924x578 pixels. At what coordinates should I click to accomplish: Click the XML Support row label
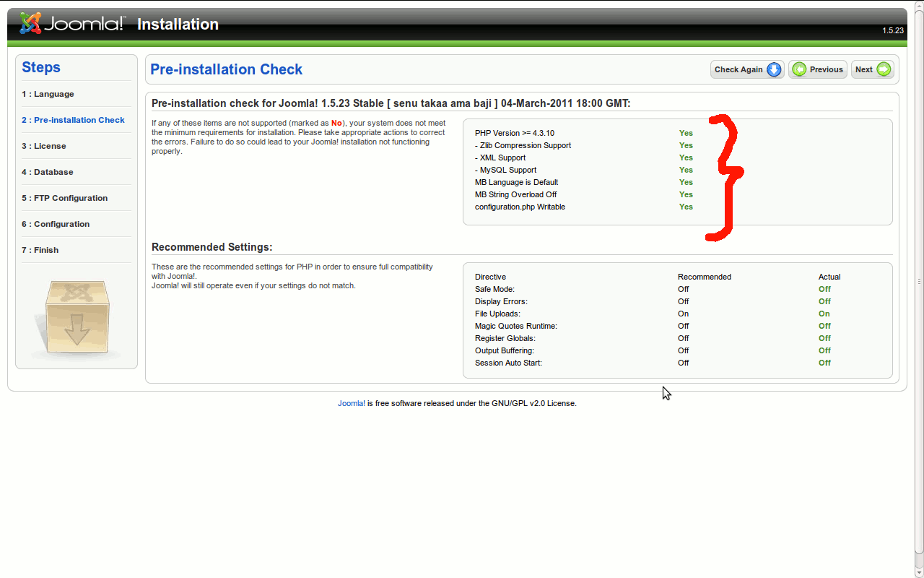pos(500,158)
